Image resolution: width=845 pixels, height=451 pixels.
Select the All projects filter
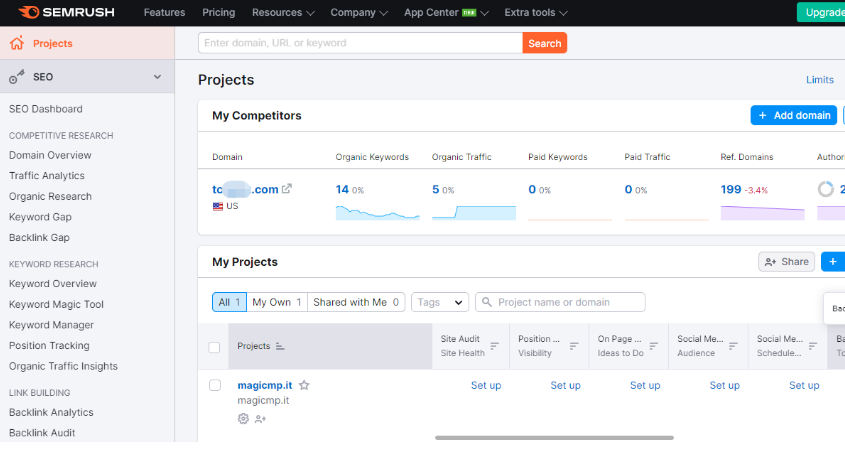pos(229,302)
